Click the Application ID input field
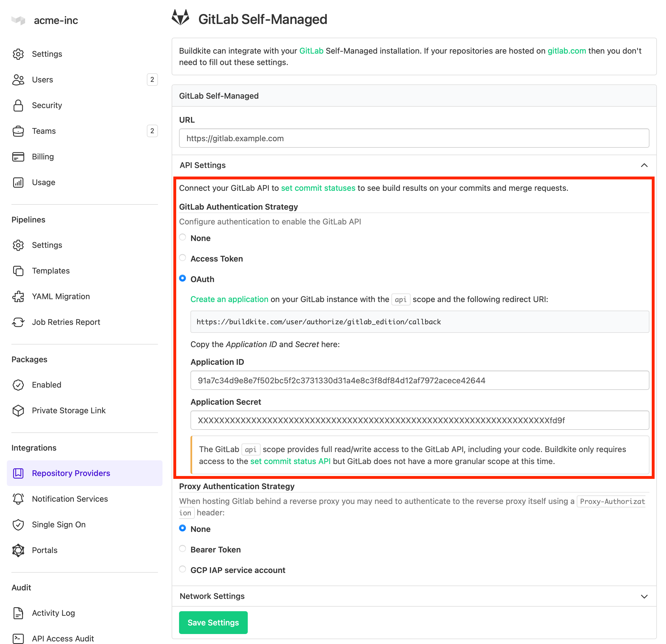The image size is (666, 644). coord(418,380)
